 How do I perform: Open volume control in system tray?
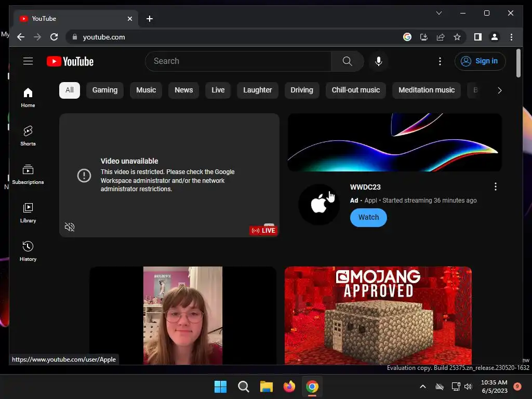point(468,387)
